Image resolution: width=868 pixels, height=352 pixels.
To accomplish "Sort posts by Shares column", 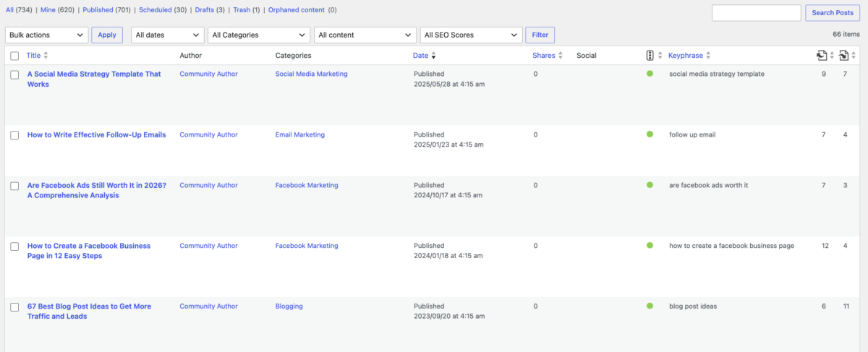I will coord(544,55).
